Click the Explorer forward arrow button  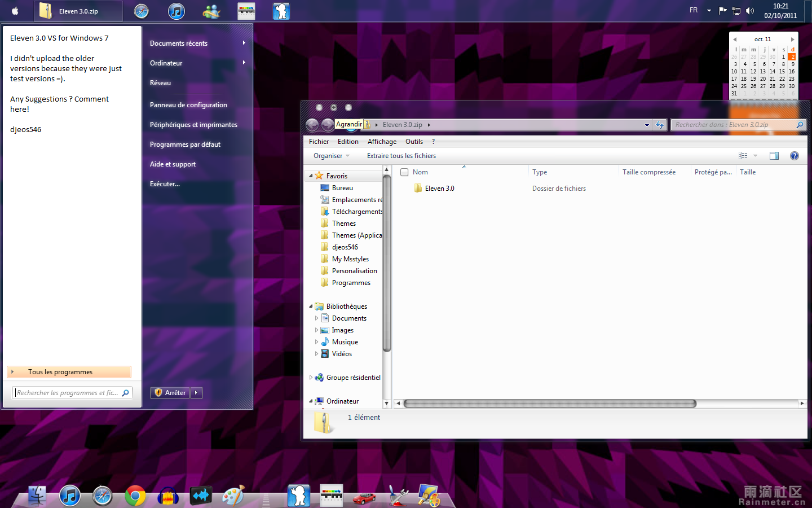click(327, 125)
